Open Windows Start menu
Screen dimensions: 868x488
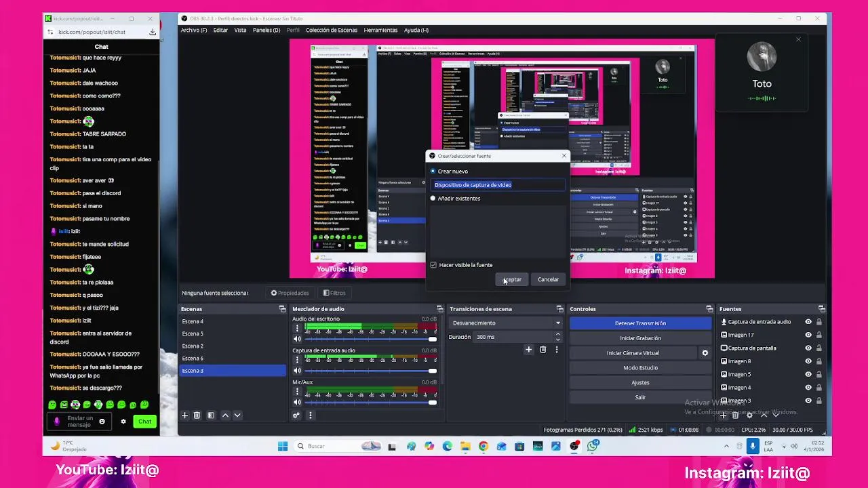[x=282, y=446]
